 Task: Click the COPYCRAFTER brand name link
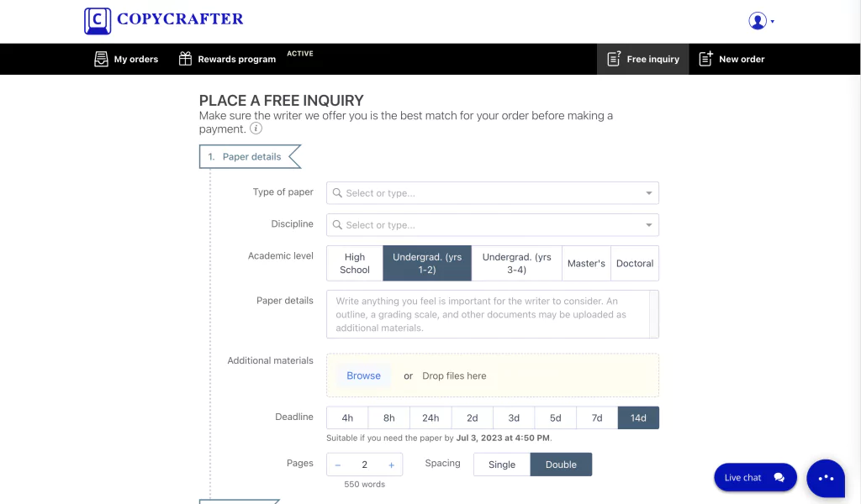pyautogui.click(x=180, y=19)
